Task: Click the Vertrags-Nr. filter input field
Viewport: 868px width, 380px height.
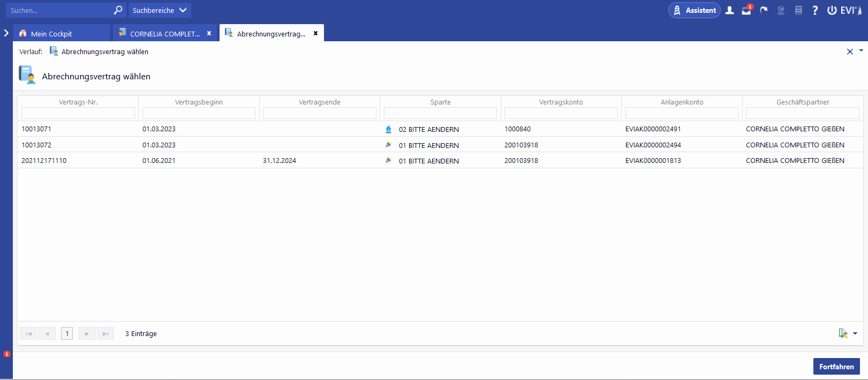Action: 78,113
